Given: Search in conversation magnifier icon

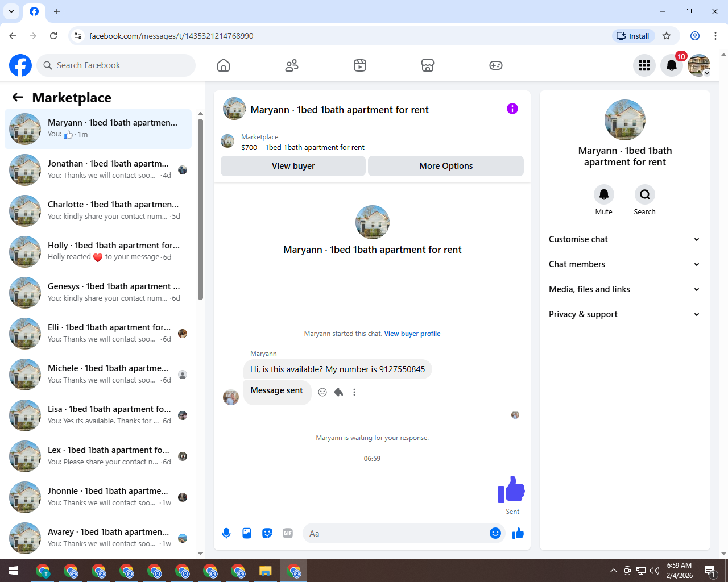Looking at the screenshot, I should 645,194.
